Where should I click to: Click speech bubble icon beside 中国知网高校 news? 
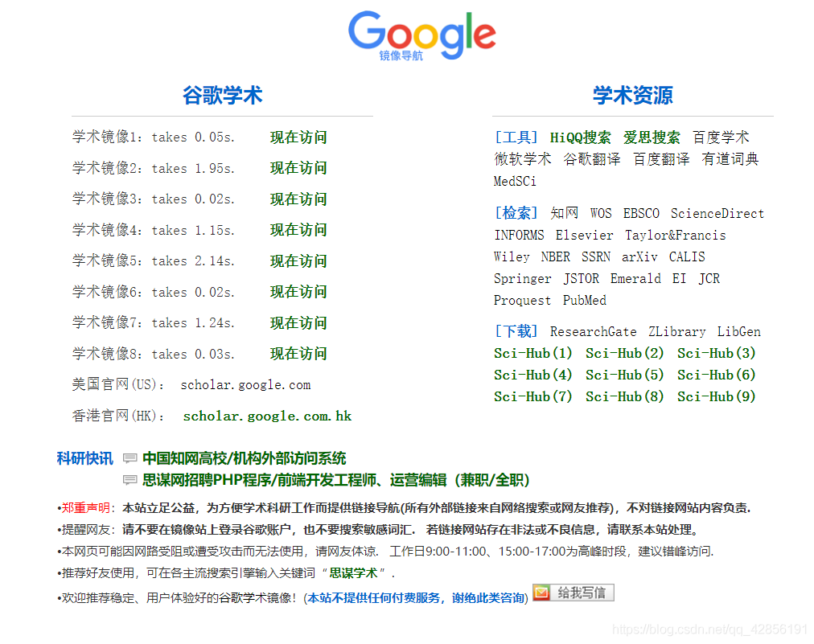coord(129,458)
